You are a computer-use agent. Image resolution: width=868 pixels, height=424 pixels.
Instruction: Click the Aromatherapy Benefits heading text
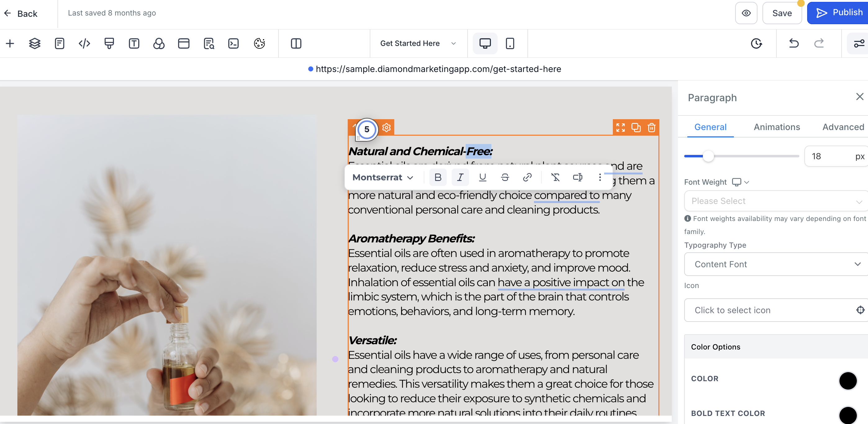click(411, 238)
